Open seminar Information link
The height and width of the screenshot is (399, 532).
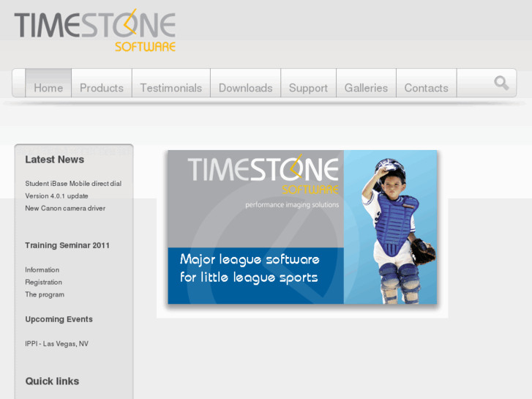point(42,270)
